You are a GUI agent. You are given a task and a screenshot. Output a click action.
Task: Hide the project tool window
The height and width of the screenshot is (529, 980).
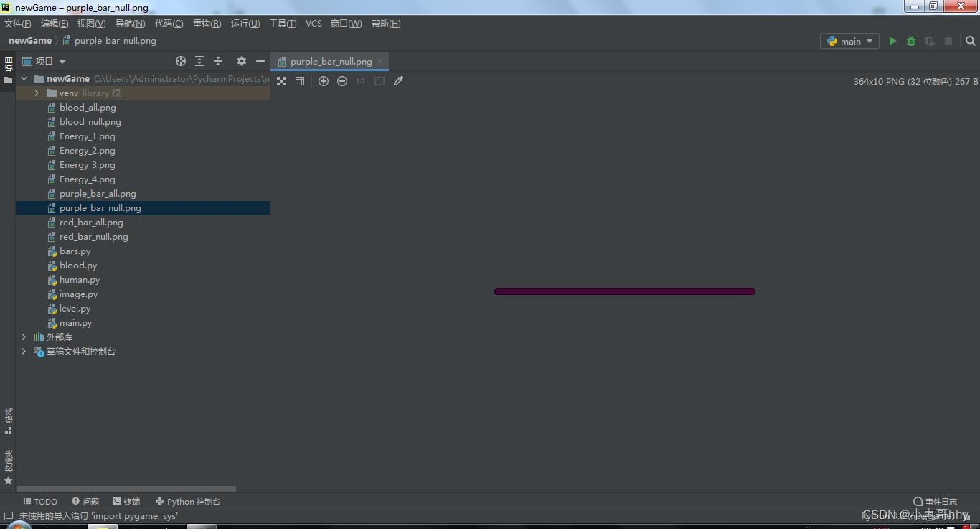[x=260, y=61]
